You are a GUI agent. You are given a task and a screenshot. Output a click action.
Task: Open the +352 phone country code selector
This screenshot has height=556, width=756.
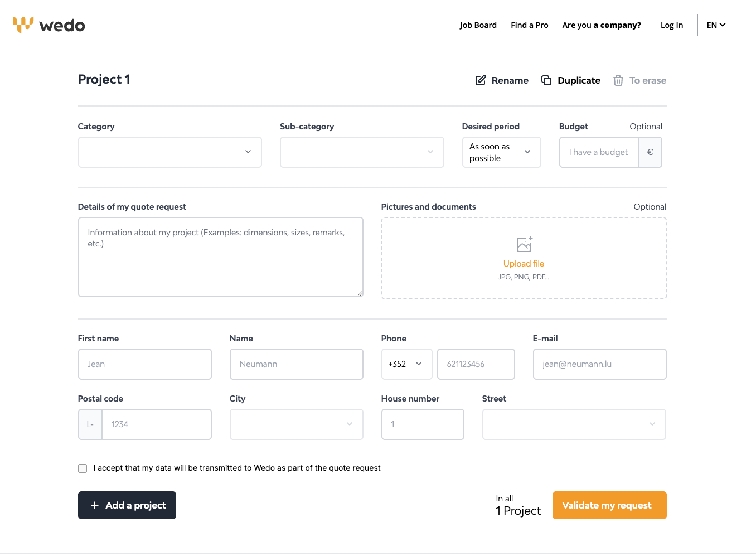406,364
